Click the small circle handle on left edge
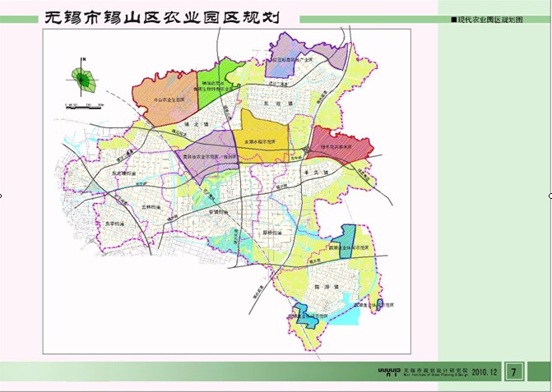Viewport: 552px width, 392px height. 2,196
